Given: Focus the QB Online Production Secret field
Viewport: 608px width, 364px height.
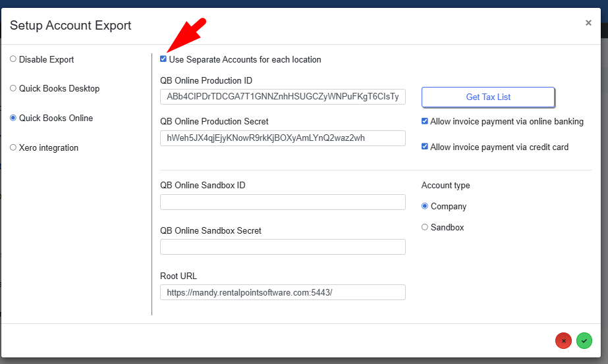Looking at the screenshot, I should (x=283, y=138).
